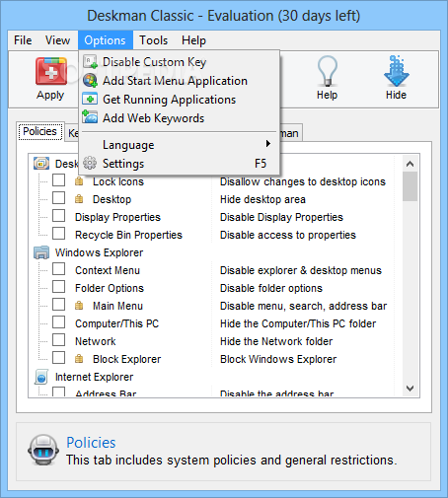The height and width of the screenshot is (498, 448).
Task: Check the Folder Options checkbox
Action: click(x=58, y=287)
